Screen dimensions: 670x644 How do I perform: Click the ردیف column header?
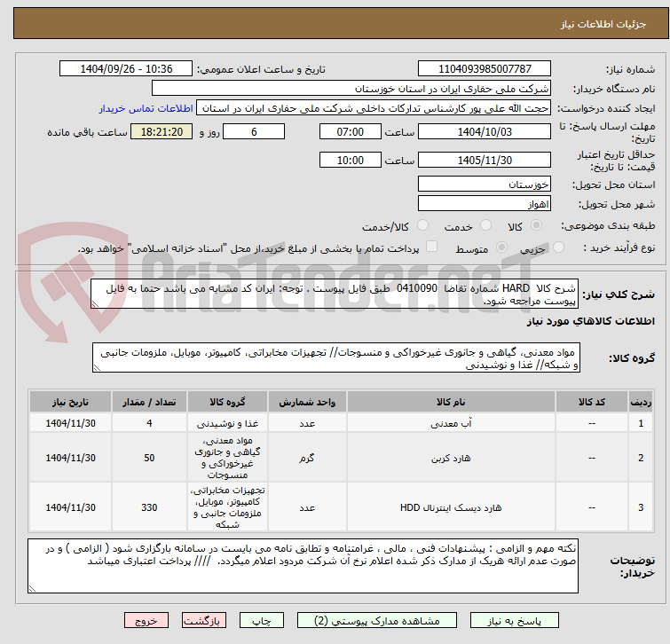[x=641, y=402]
